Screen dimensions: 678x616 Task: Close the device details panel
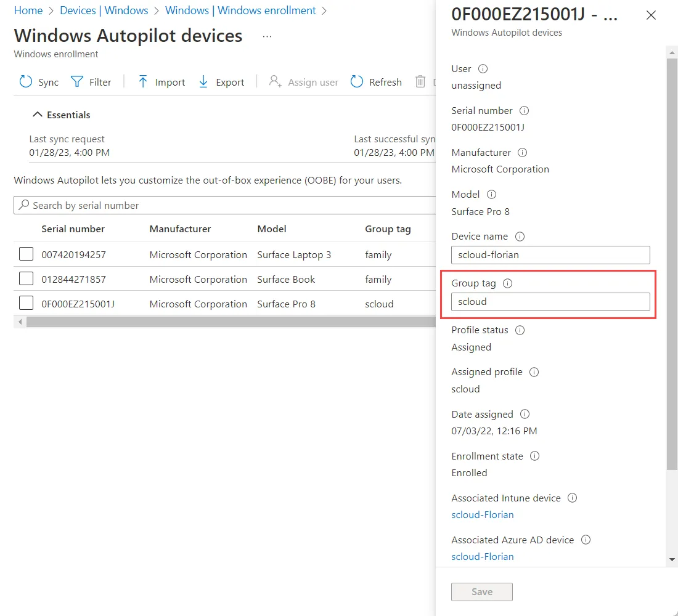[651, 15]
